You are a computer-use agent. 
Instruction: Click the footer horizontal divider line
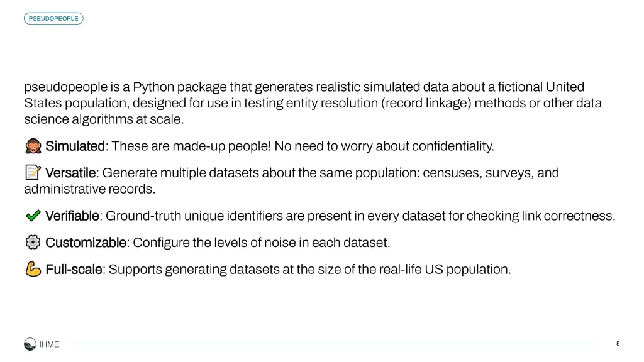click(x=335, y=344)
